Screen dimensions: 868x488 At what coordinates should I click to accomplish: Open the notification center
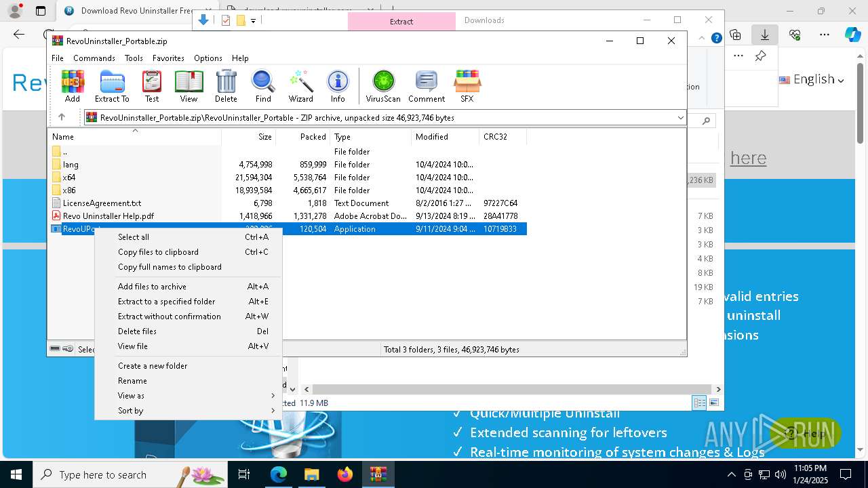click(846, 474)
